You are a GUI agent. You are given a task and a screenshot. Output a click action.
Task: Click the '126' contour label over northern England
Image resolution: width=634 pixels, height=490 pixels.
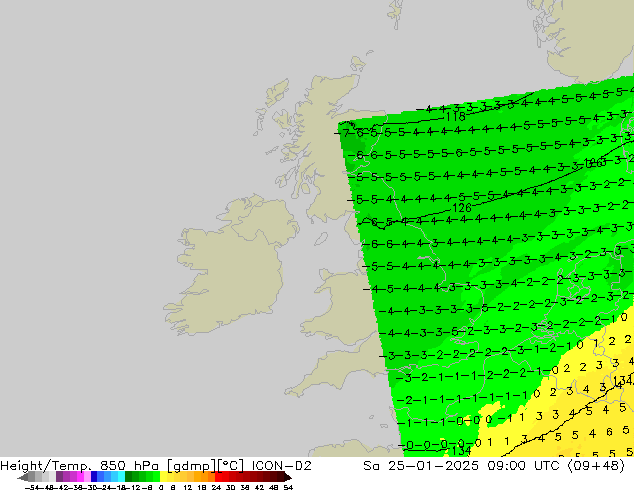pos(461,208)
